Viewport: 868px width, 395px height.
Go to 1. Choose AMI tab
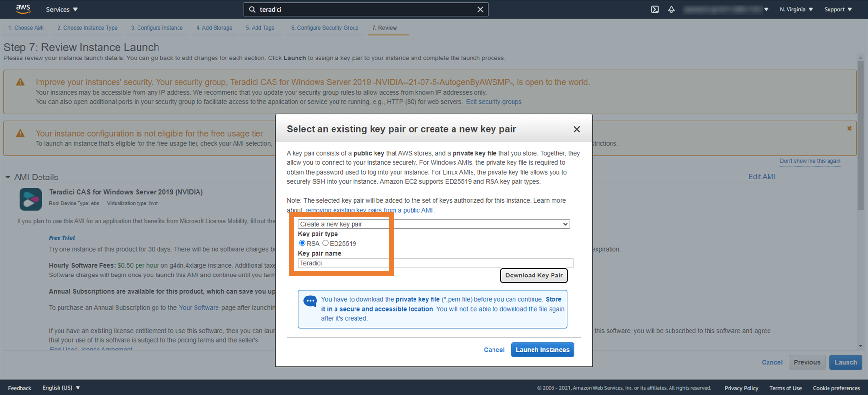[x=26, y=28]
